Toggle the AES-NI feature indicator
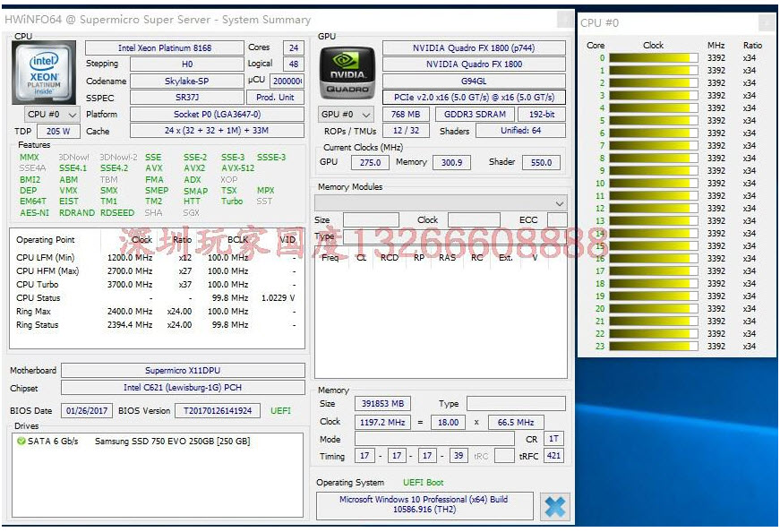This screenshot has width=780, height=532. [x=34, y=213]
